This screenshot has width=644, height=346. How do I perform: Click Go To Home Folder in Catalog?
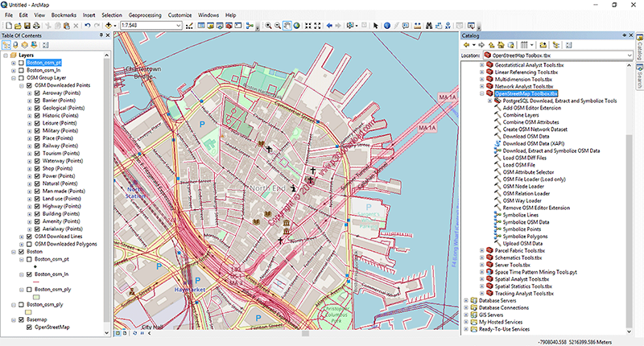point(501,44)
